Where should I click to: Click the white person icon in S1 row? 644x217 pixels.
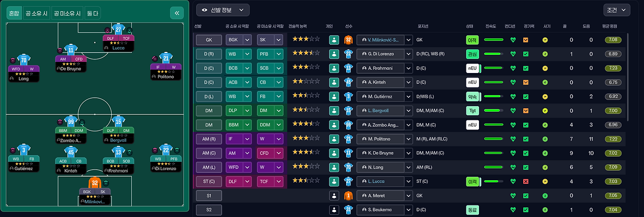[333, 195]
